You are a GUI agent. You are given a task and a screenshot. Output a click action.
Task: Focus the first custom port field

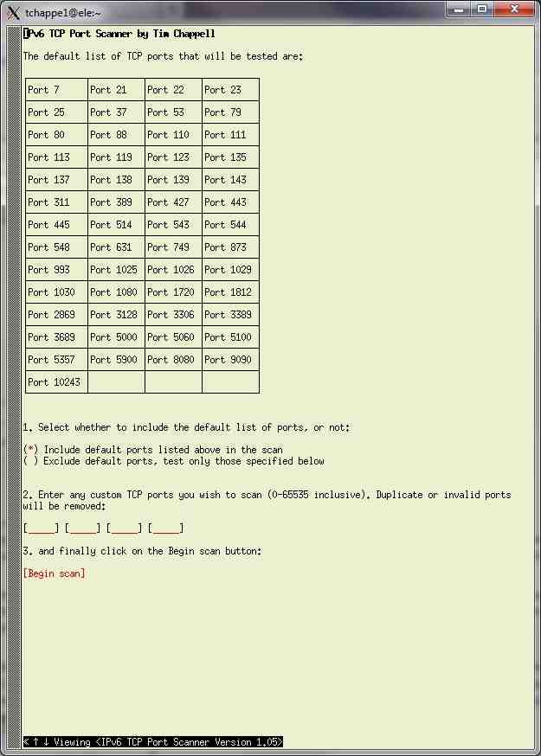point(42,529)
